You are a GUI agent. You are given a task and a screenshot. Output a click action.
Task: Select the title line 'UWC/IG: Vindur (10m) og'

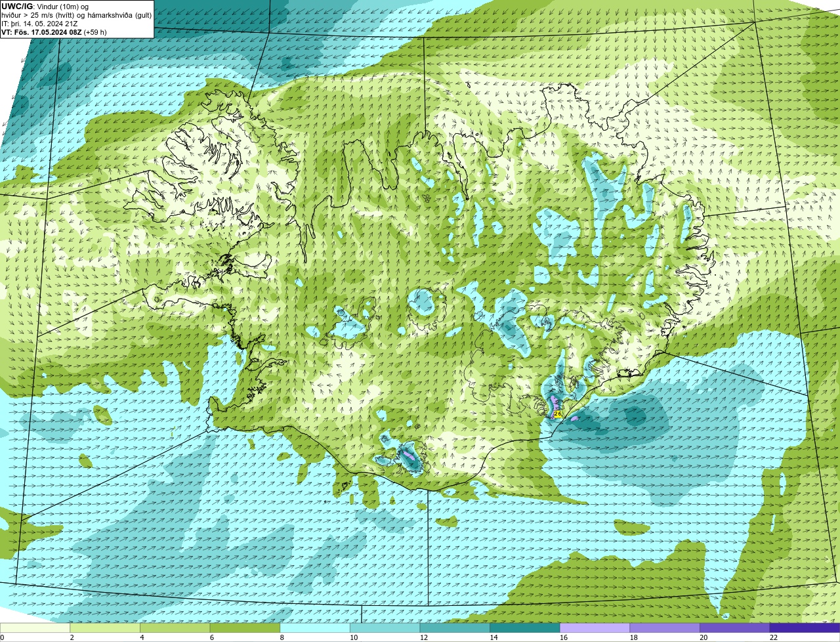[x=45, y=7]
